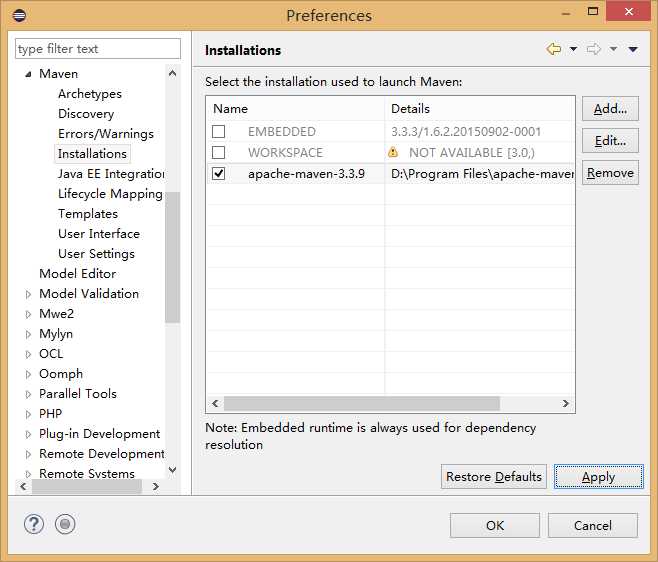658x562 pixels.
Task: Click the tree scroll up arrow
Action: [172, 73]
